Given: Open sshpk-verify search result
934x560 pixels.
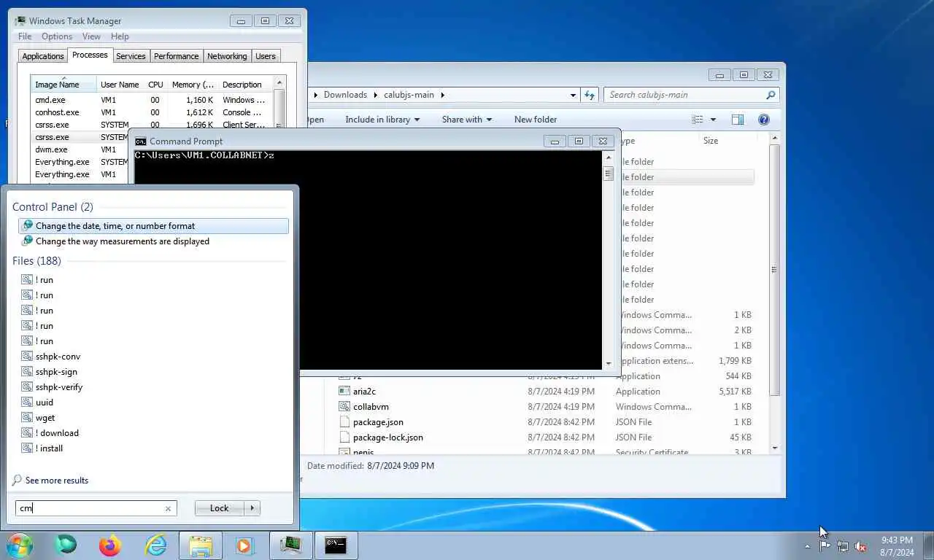Looking at the screenshot, I should click(59, 387).
